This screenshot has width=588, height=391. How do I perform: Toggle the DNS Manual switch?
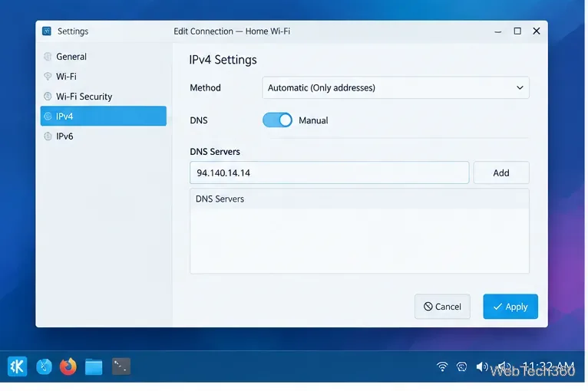[x=277, y=120]
